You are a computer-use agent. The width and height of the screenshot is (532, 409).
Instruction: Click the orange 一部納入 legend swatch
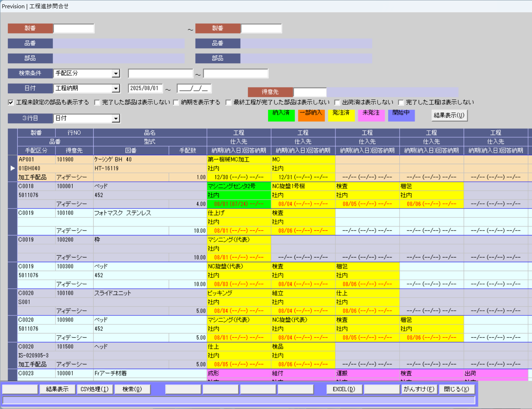(x=311, y=115)
